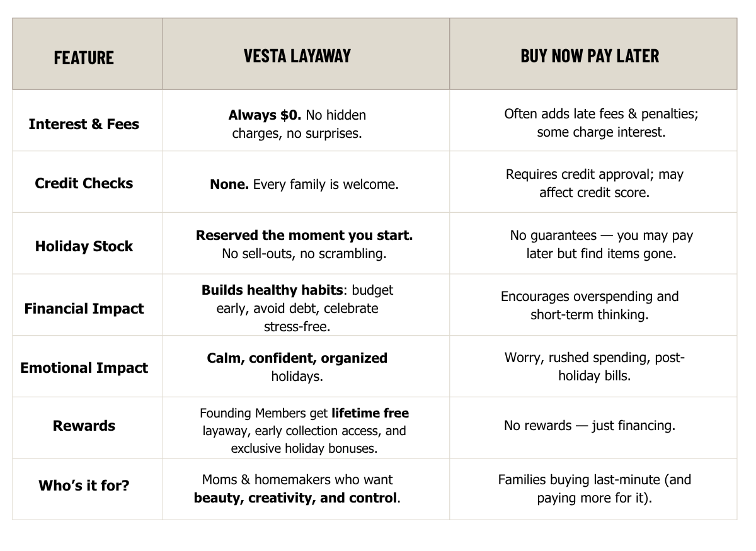Select "Requires credit approval" cell
This screenshot has width=756, height=551.
tap(594, 183)
